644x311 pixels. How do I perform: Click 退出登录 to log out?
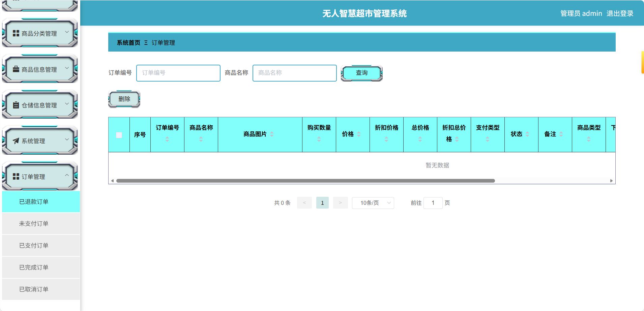click(620, 13)
